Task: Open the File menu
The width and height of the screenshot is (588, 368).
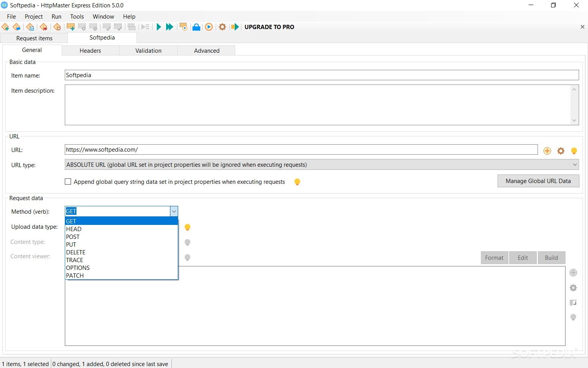Action: tap(12, 17)
